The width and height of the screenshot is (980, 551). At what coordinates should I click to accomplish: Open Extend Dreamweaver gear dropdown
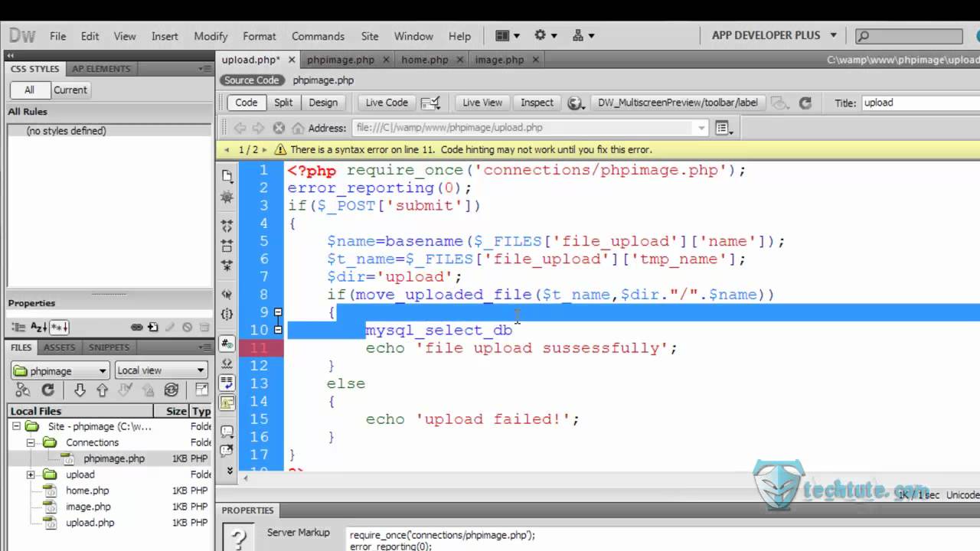[545, 35]
